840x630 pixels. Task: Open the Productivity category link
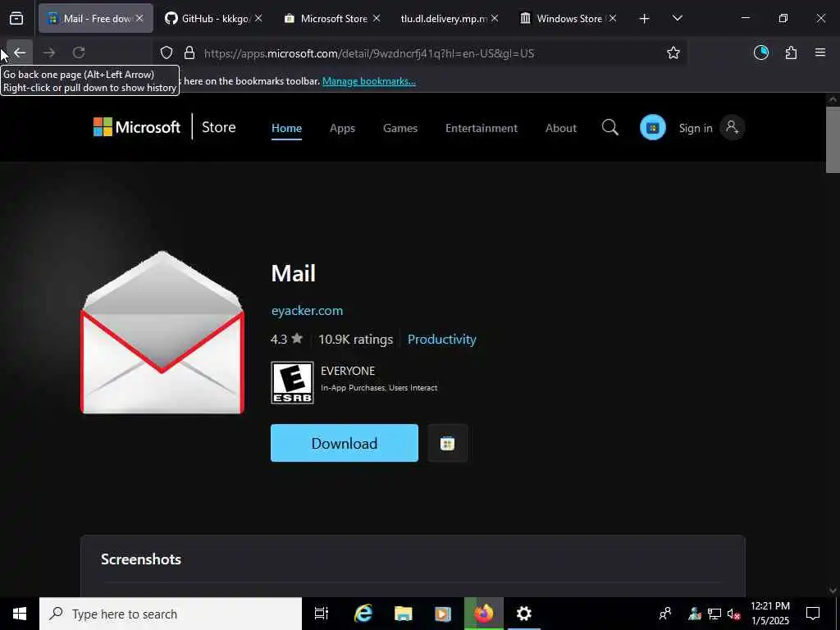coord(442,339)
